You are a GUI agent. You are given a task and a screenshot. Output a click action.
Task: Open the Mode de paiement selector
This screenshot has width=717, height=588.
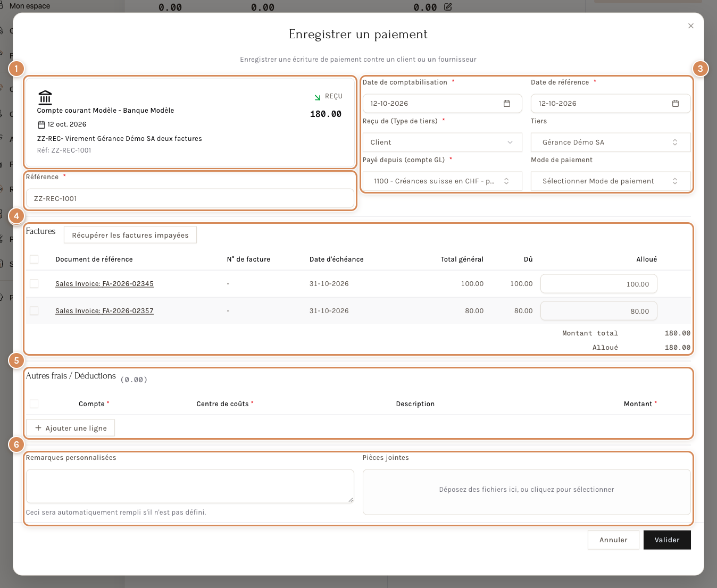tap(611, 181)
